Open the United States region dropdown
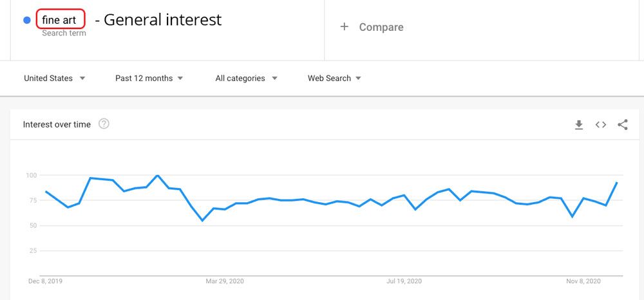Image resolution: width=644 pixels, height=300 pixels. point(55,78)
